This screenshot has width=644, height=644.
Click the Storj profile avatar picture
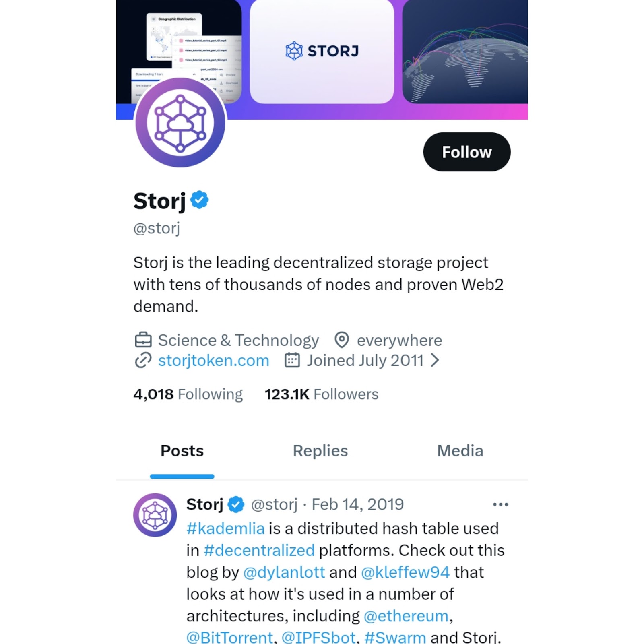point(180,122)
